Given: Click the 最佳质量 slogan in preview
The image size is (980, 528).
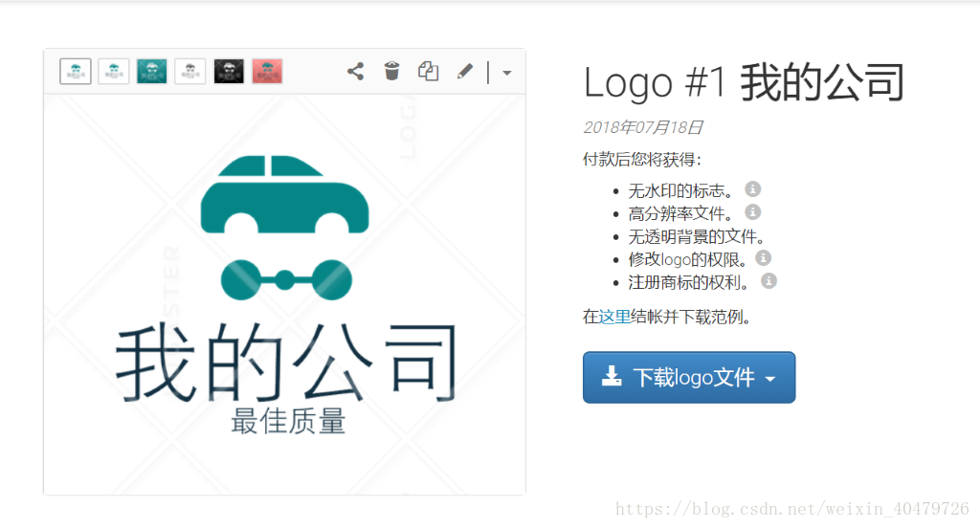Looking at the screenshot, I should click(288, 421).
